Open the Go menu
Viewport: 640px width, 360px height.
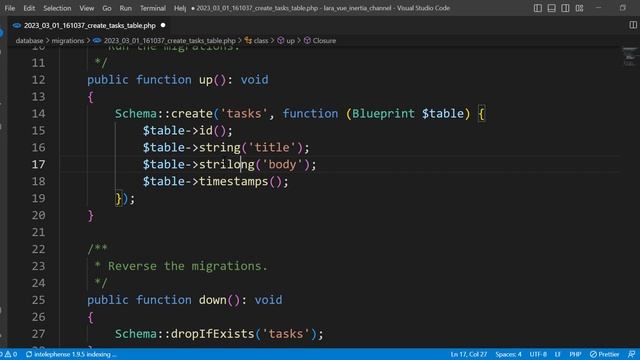(107, 8)
